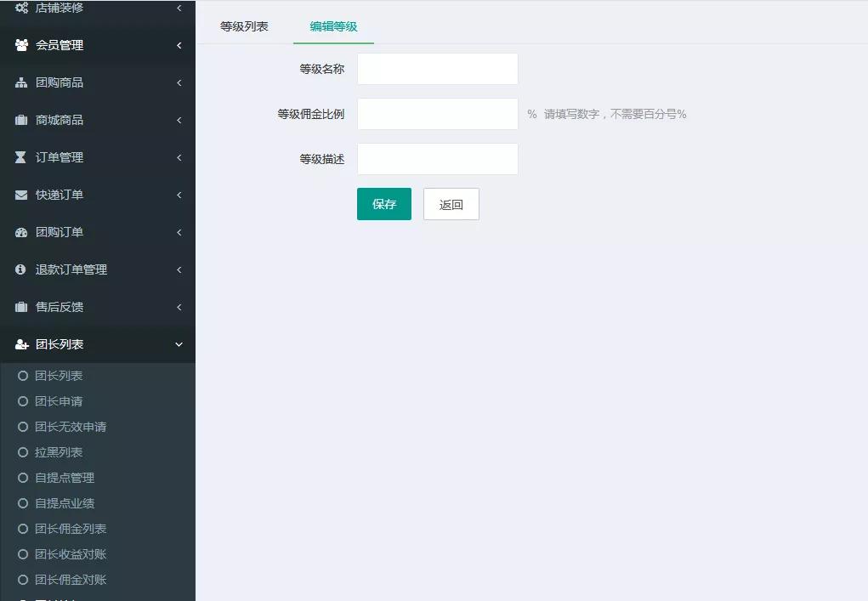Click the 等级名称 input field

(437, 69)
